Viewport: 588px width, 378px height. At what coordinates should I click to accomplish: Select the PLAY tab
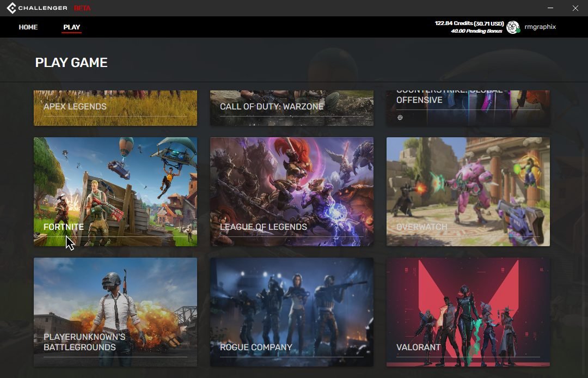(x=72, y=27)
